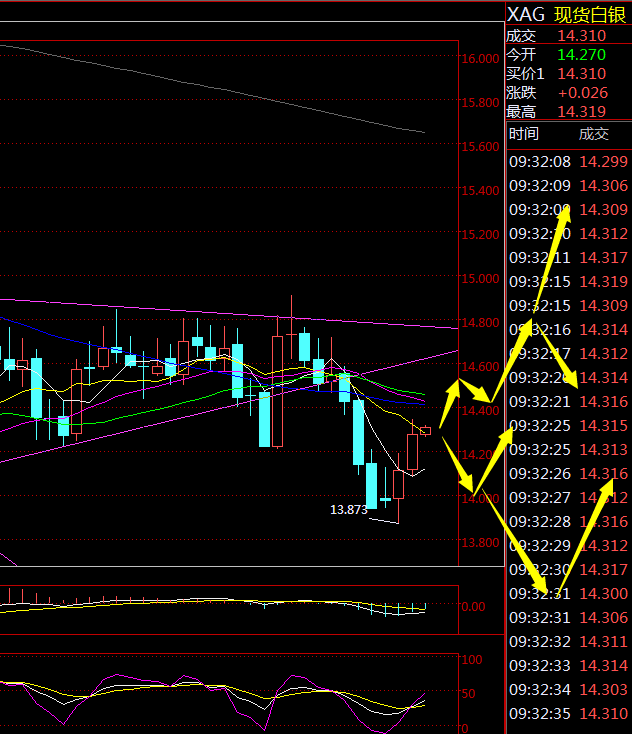Click the 50 oscillator axis label
Screen dimensions: 632x734
[x=469, y=694]
